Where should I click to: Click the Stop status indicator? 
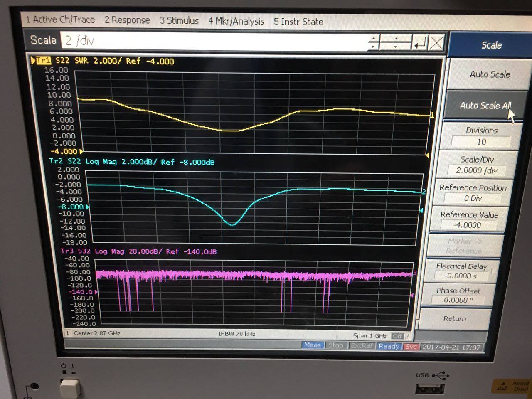coord(335,346)
